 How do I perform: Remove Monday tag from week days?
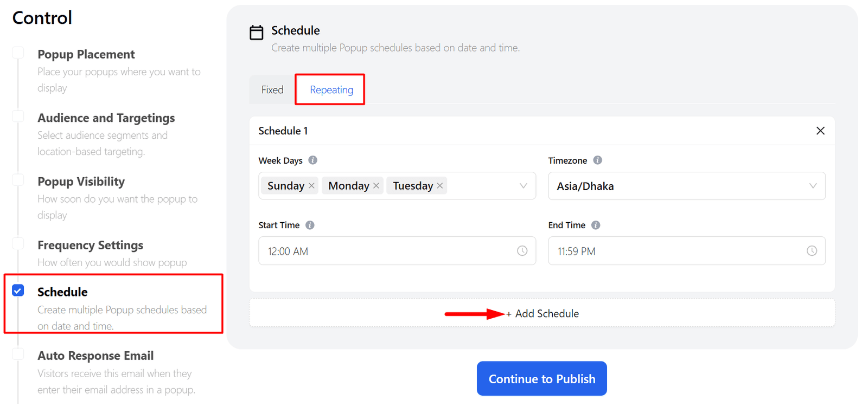click(x=376, y=186)
